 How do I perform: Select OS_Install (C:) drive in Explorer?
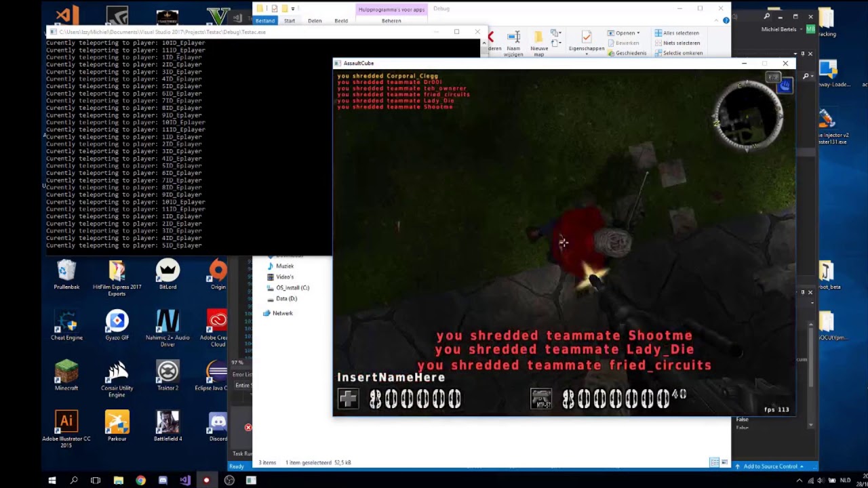pos(288,288)
